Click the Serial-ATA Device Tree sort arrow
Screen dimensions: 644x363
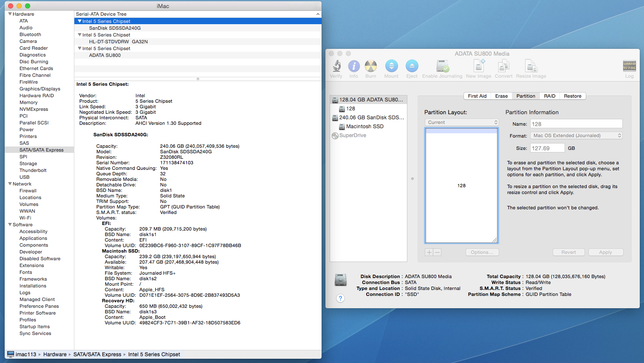[x=318, y=14]
